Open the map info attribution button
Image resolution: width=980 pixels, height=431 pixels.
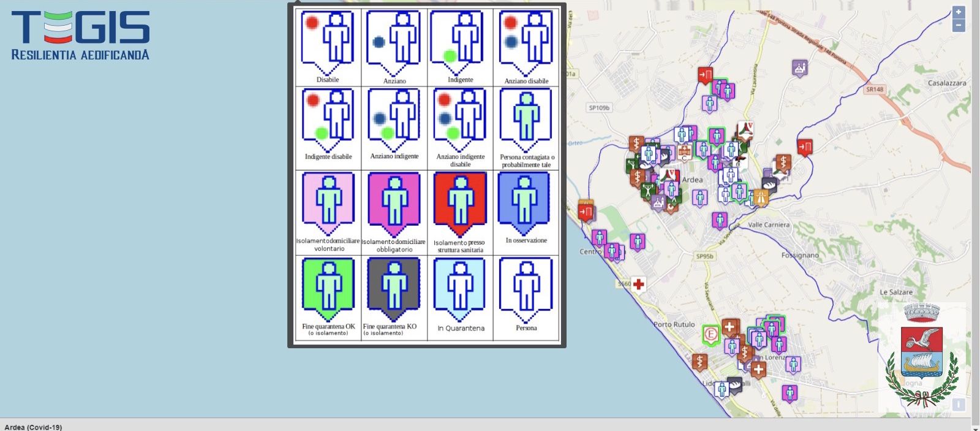point(959,405)
